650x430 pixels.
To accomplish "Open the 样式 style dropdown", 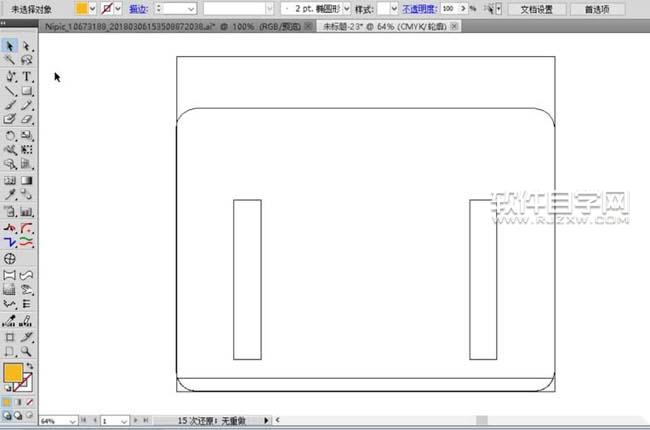I will [393, 9].
